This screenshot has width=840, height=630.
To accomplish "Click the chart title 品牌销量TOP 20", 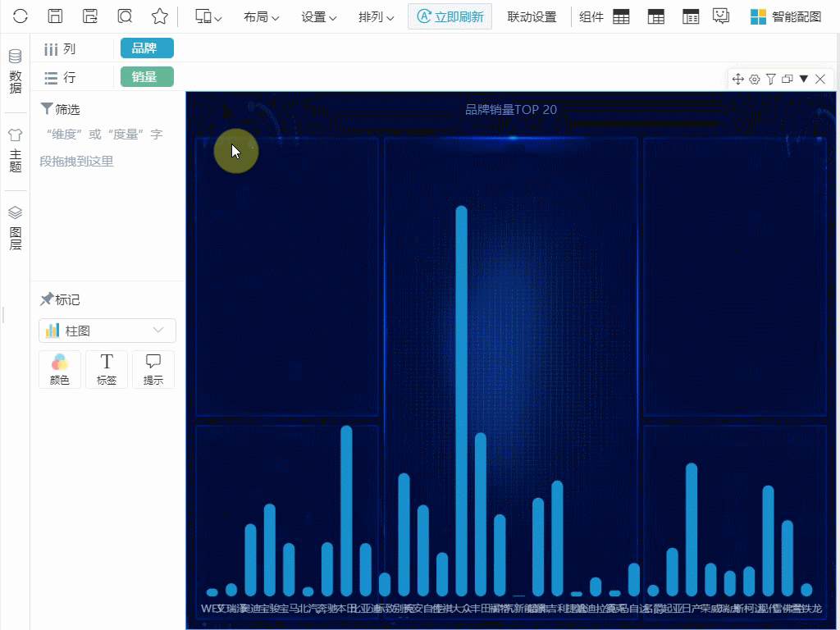I will click(x=511, y=110).
